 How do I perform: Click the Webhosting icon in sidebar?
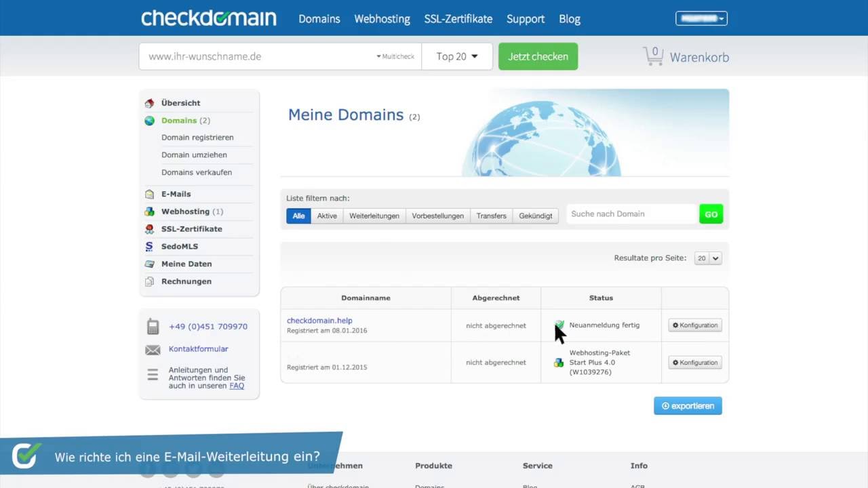pos(149,211)
